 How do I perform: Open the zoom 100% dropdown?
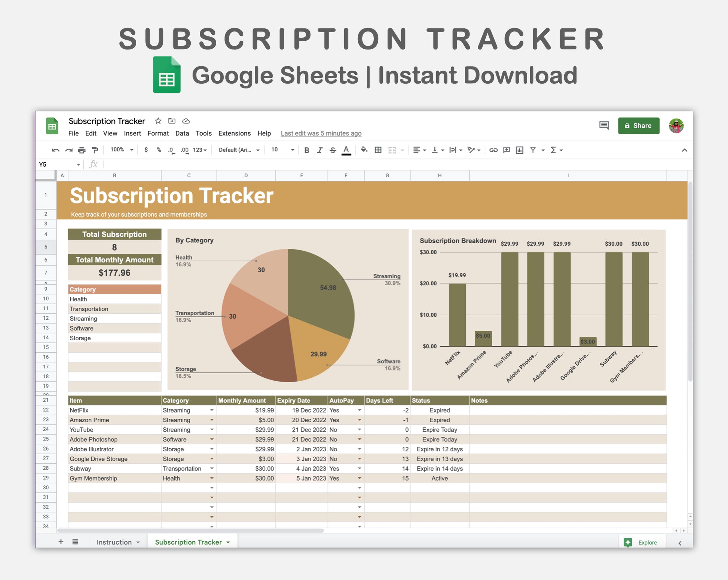tap(122, 150)
